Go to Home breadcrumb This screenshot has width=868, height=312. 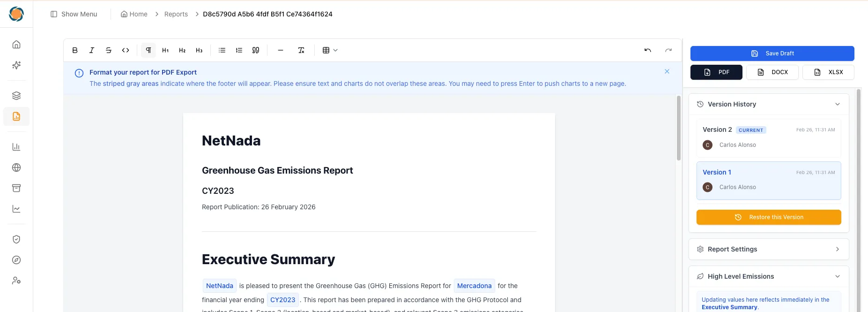tap(134, 14)
